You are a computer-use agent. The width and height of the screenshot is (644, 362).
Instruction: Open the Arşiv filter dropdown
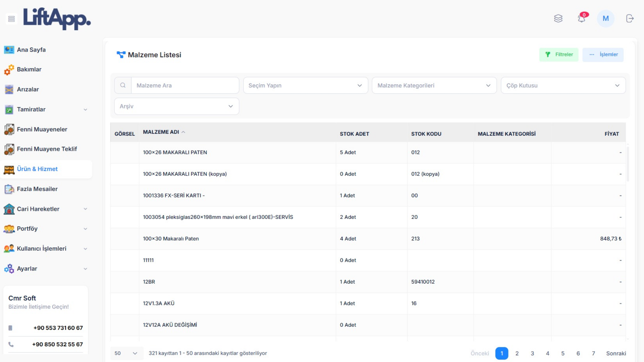[x=176, y=106]
